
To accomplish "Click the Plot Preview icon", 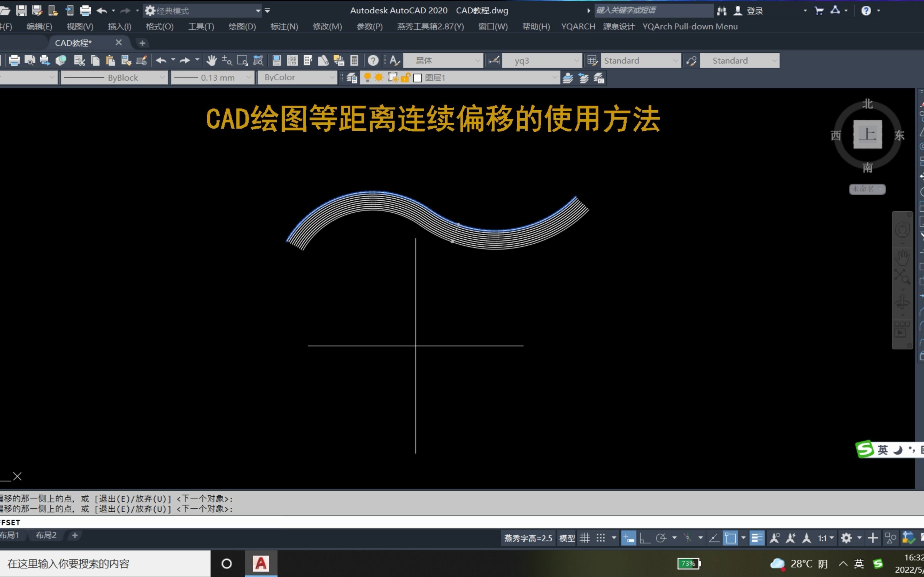I will pyautogui.click(x=29, y=60).
